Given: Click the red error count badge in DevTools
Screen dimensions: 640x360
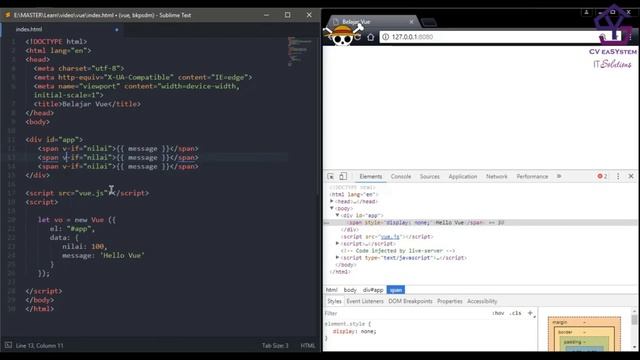Looking at the screenshot, I should (x=602, y=176).
